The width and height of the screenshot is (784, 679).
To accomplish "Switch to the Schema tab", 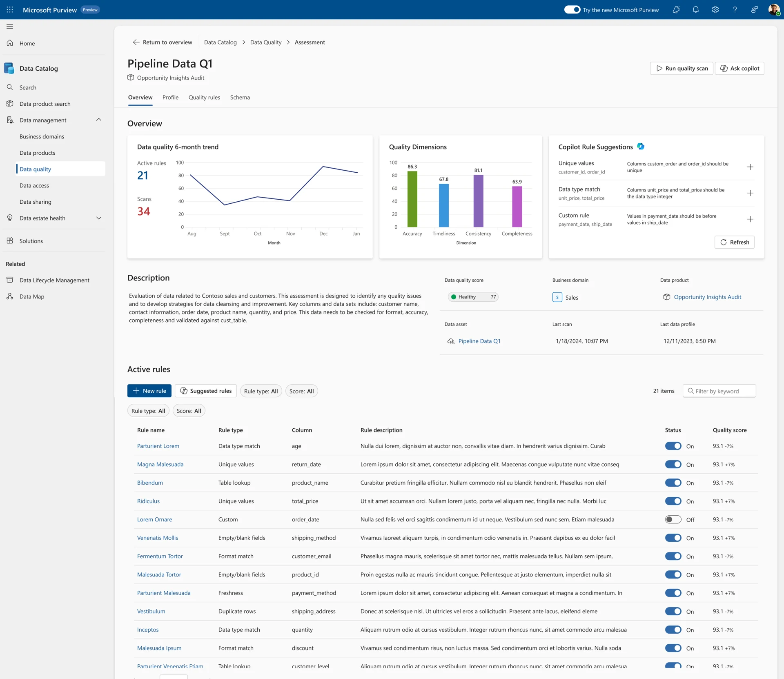I will [x=240, y=97].
